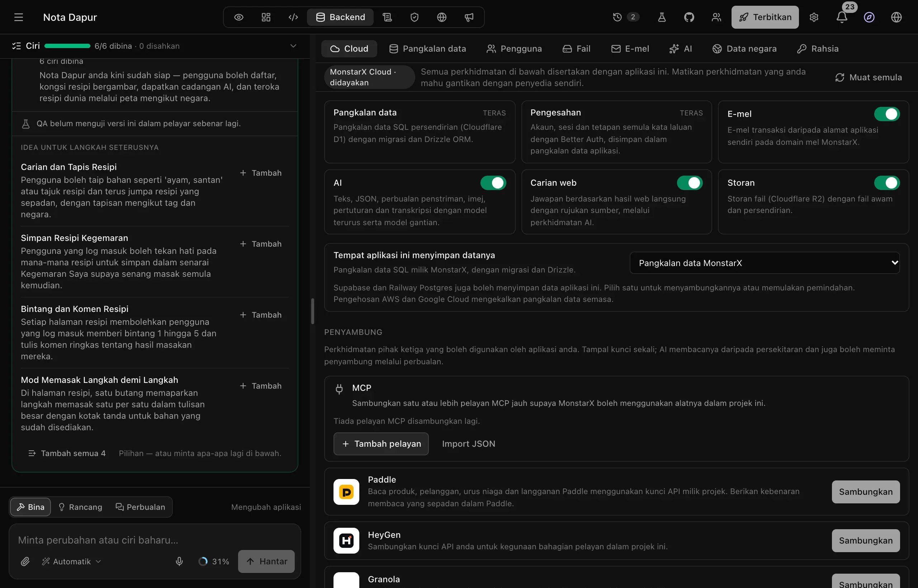This screenshot has width=918, height=588.
Task: Open the code view icon
Action: click(293, 17)
